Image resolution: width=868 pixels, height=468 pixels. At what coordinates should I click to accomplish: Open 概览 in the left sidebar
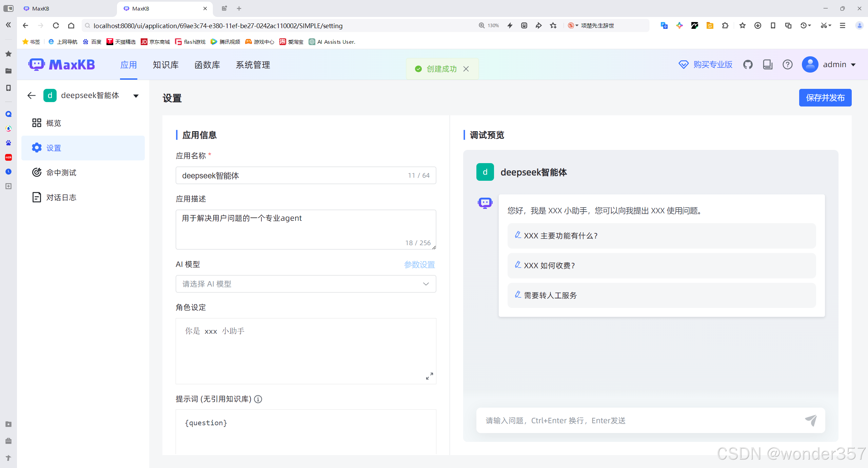point(53,123)
